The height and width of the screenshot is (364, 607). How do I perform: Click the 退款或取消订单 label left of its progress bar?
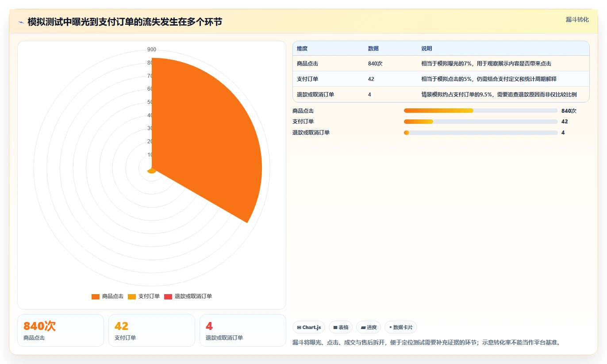click(x=311, y=133)
